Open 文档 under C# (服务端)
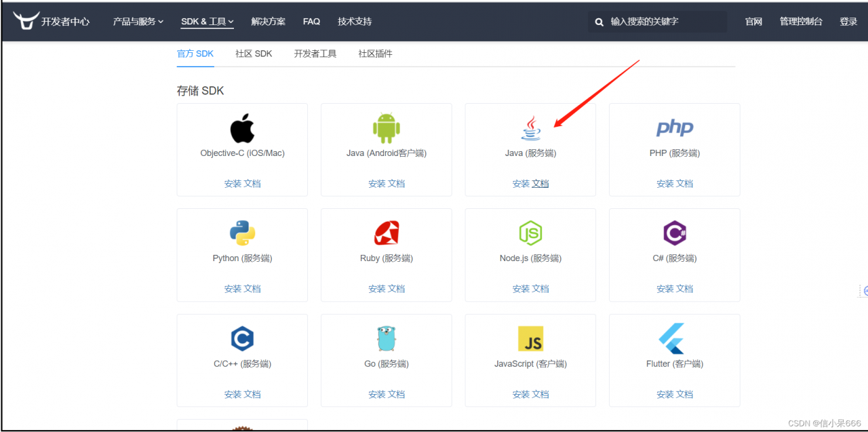The width and height of the screenshot is (868, 432). [x=684, y=289]
